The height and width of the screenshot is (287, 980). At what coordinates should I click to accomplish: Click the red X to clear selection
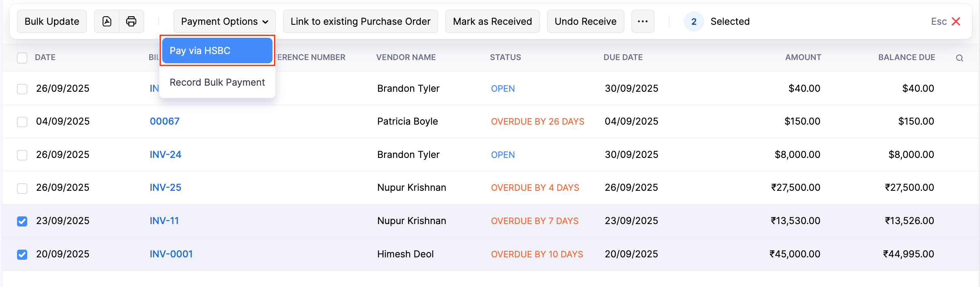click(x=956, y=22)
